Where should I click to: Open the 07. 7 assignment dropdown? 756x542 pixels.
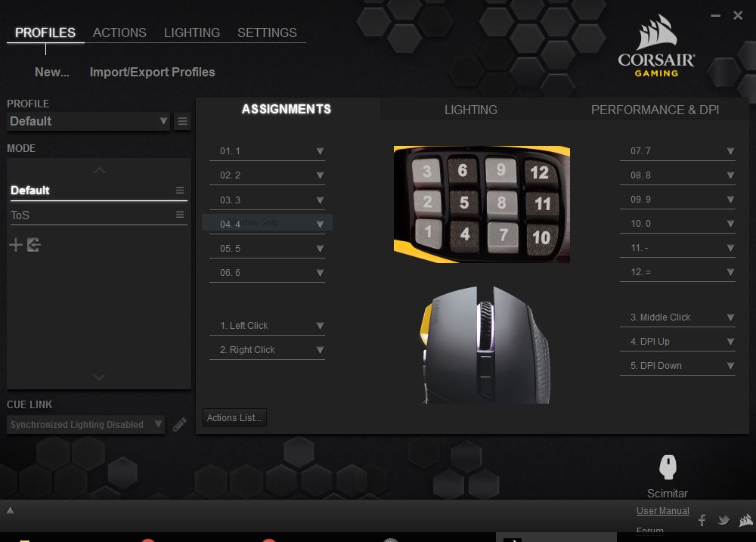pyautogui.click(x=730, y=150)
